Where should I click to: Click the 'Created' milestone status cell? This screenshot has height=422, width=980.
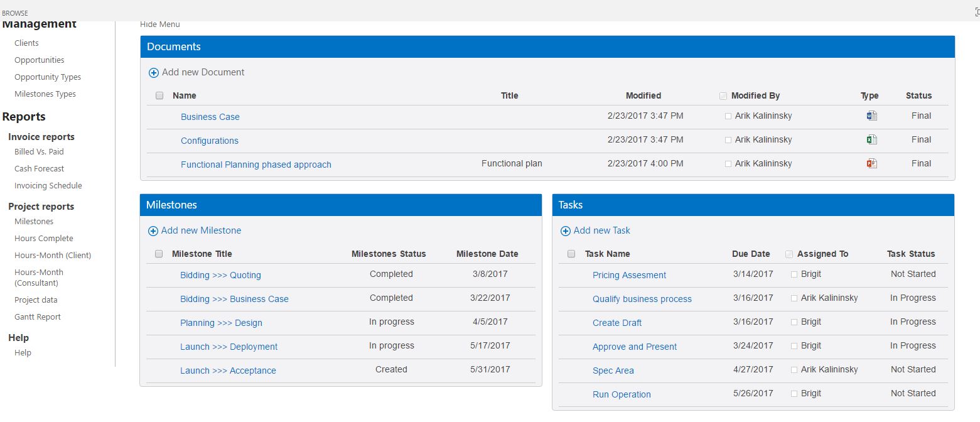coord(391,369)
